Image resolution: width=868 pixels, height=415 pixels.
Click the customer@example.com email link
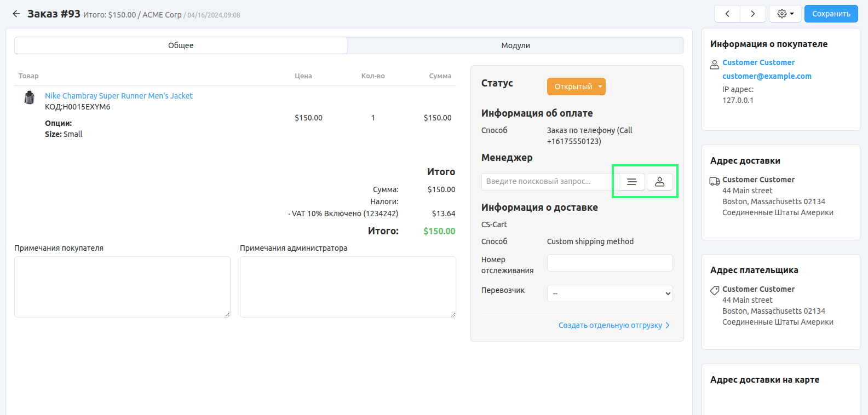767,76
